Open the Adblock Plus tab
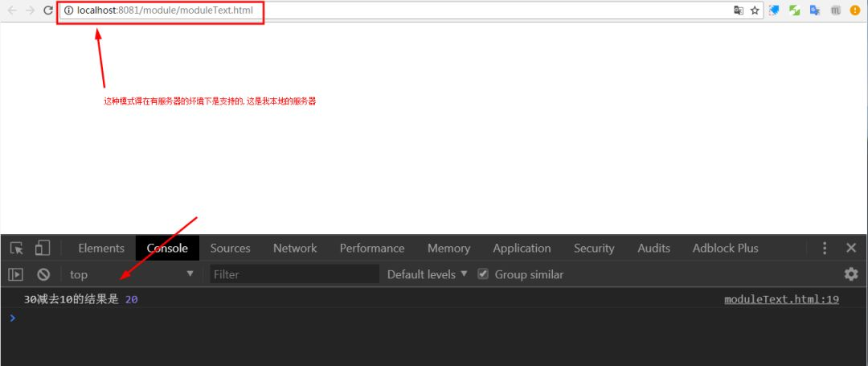This screenshot has width=868, height=366. (x=725, y=248)
